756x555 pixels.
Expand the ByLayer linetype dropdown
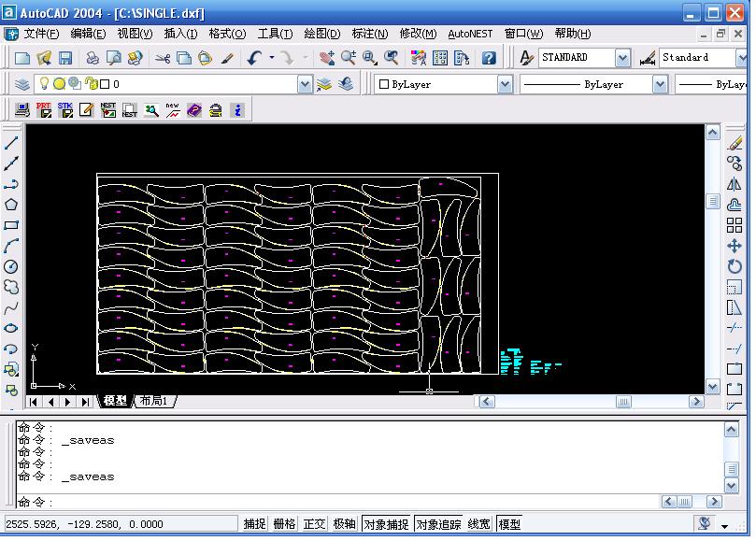[x=660, y=84]
